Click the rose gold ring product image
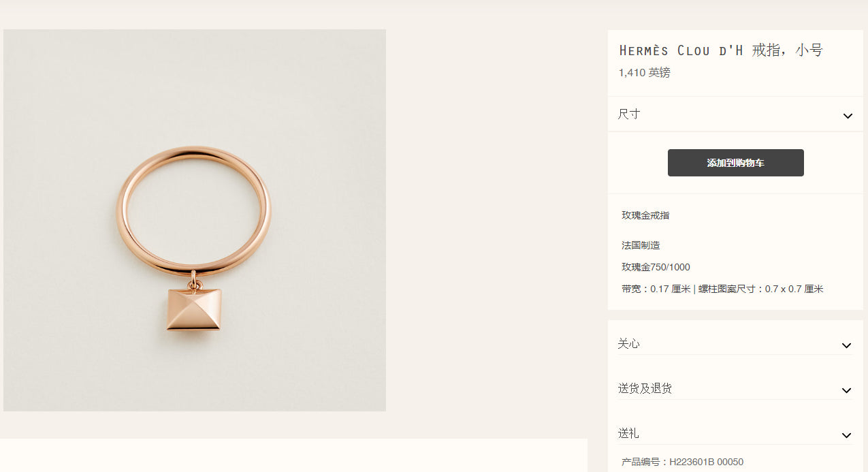The width and height of the screenshot is (868, 472). (195, 220)
